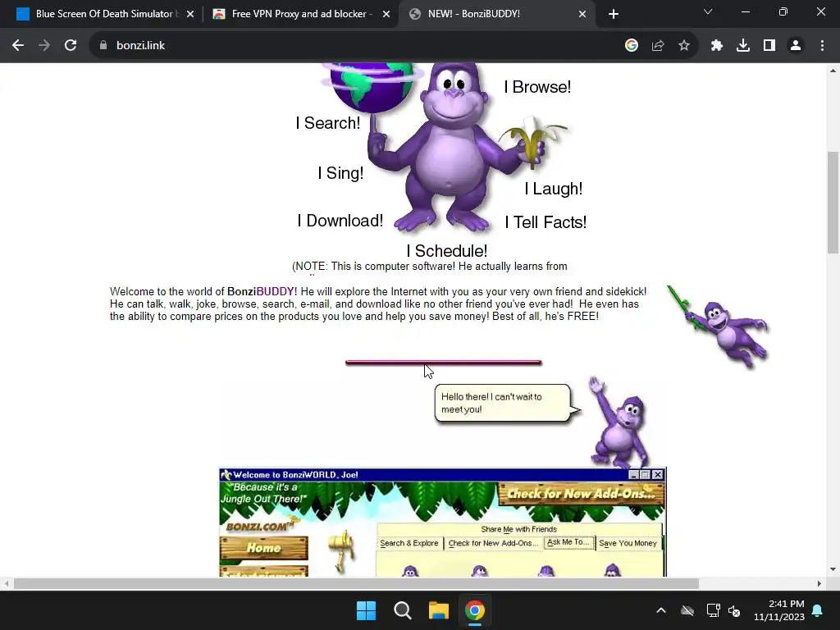Select Ask Me To... tab
Viewport: 840px width, 630px height.
tap(568, 542)
